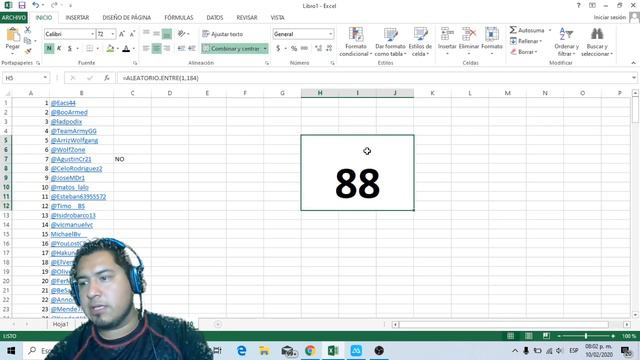640x360 pixels.
Task: Increase font size with the larger A
Action: click(x=122, y=34)
